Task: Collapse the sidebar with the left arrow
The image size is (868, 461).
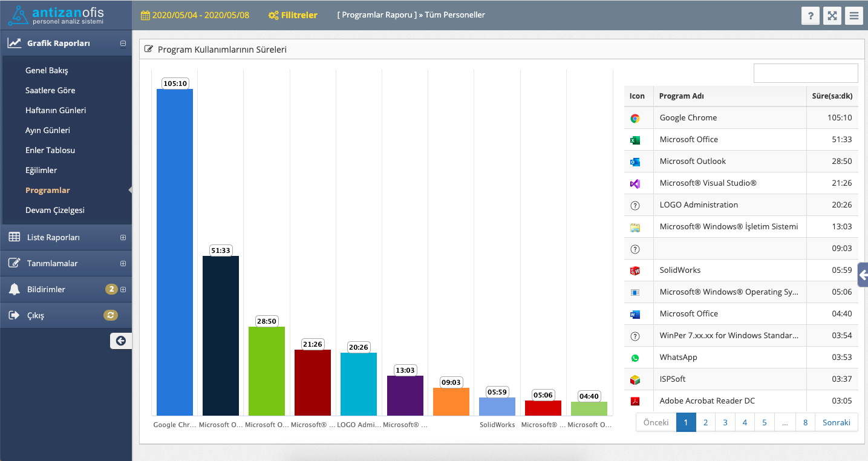Action: 121,341
